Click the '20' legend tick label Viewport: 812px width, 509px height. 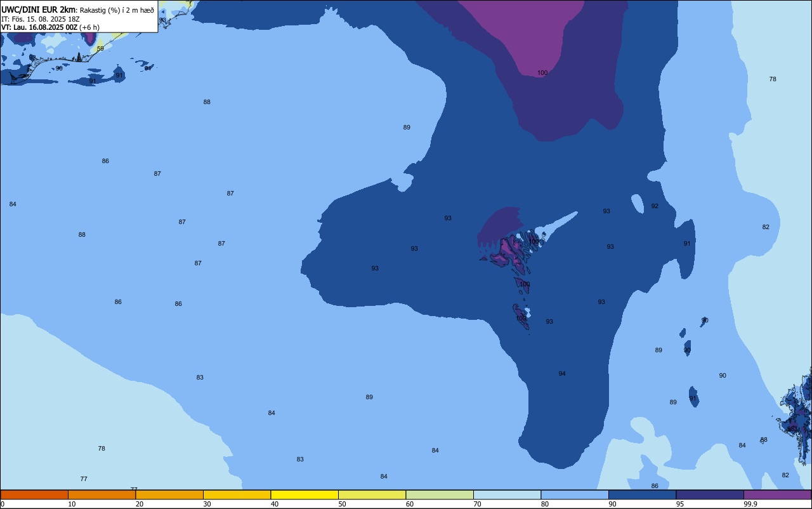point(140,504)
